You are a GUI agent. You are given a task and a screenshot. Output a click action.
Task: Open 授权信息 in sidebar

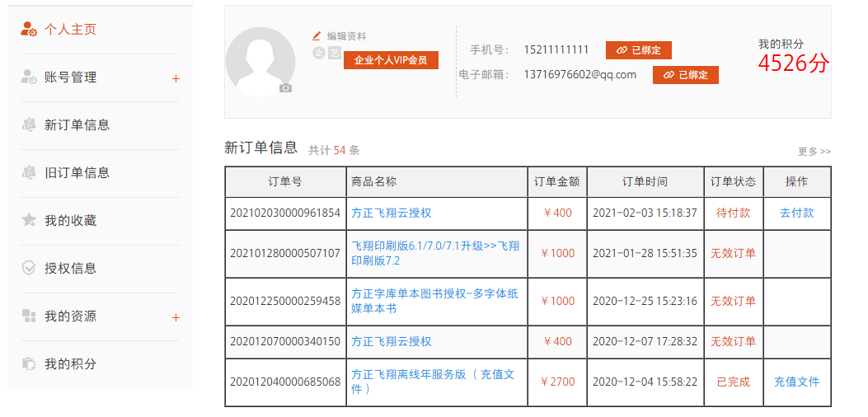[x=70, y=269]
